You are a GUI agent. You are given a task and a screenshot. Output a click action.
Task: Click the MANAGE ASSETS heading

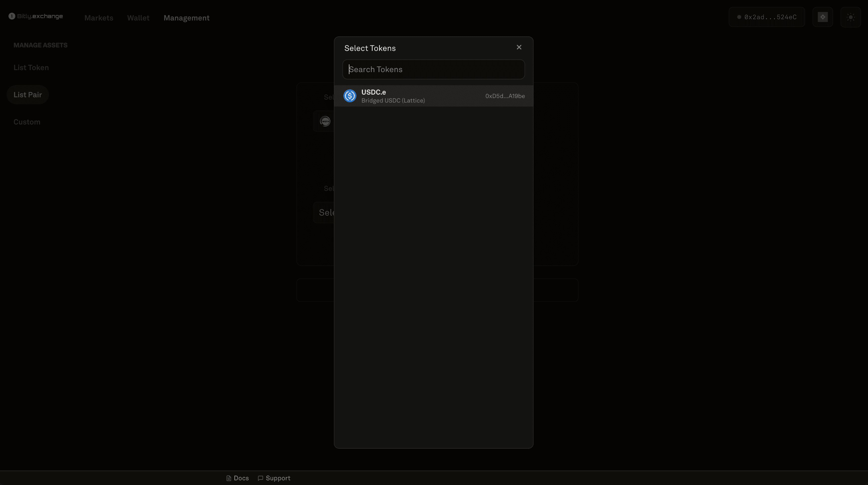coord(40,45)
